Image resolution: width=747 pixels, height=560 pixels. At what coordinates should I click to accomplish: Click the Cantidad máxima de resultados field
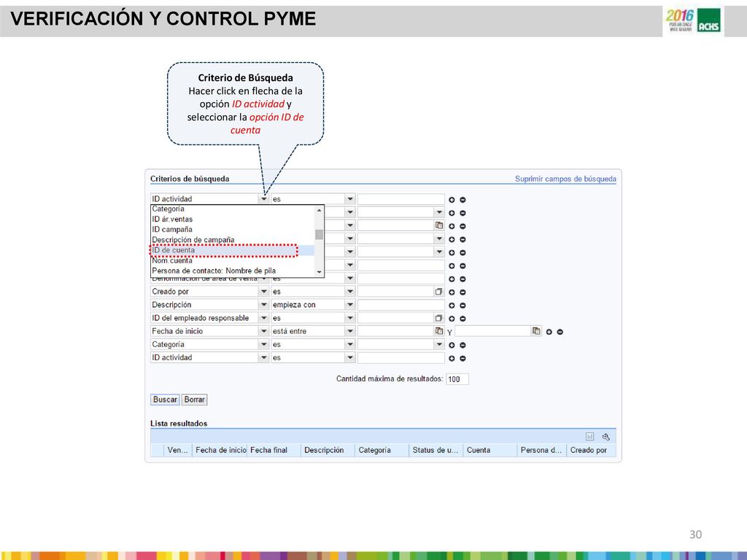click(457, 379)
